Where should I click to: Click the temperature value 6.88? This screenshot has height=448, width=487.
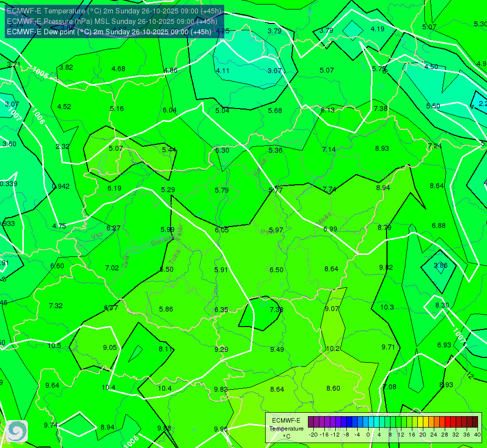(x=439, y=225)
